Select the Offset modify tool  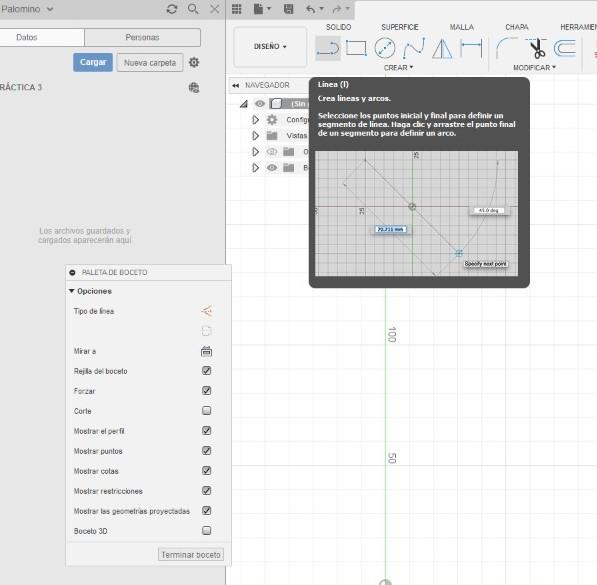point(565,48)
